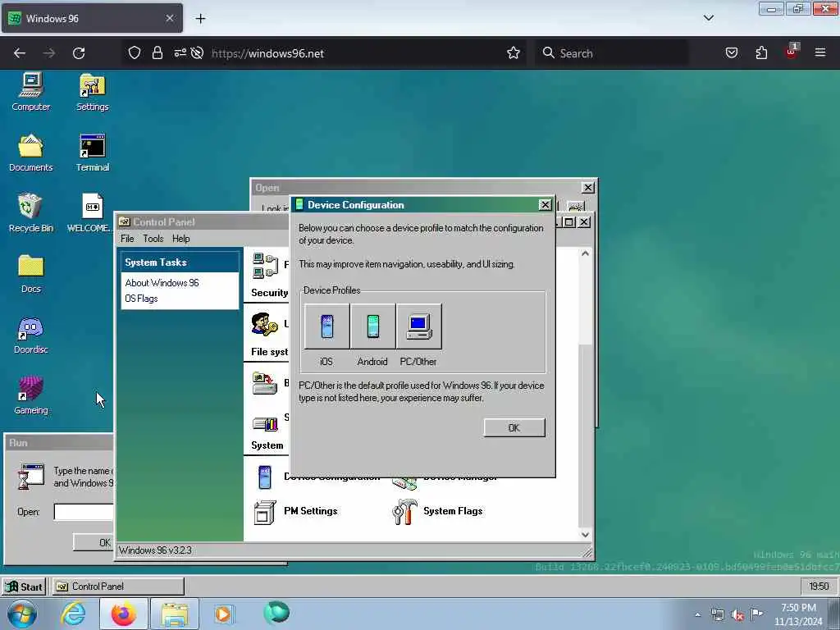Open a new Firefox tab
The width and height of the screenshot is (840, 630).
pyautogui.click(x=200, y=19)
